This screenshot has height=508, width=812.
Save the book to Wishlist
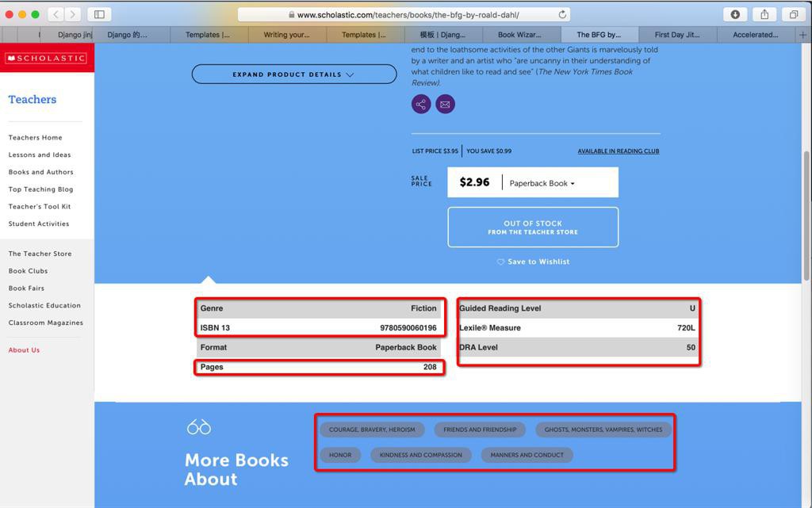[534, 262]
